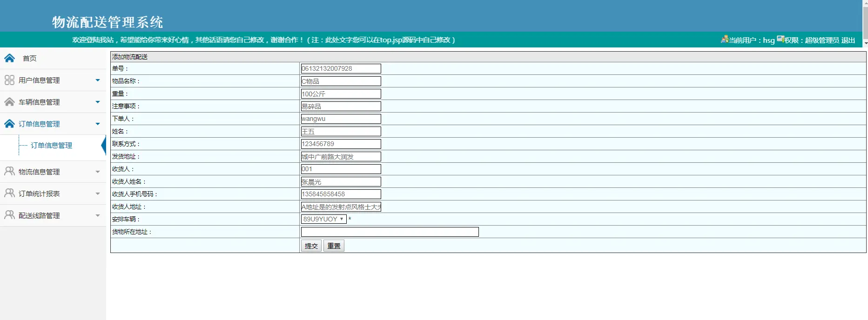Click the 收货人 input with 001
868x320 pixels.
click(341, 169)
